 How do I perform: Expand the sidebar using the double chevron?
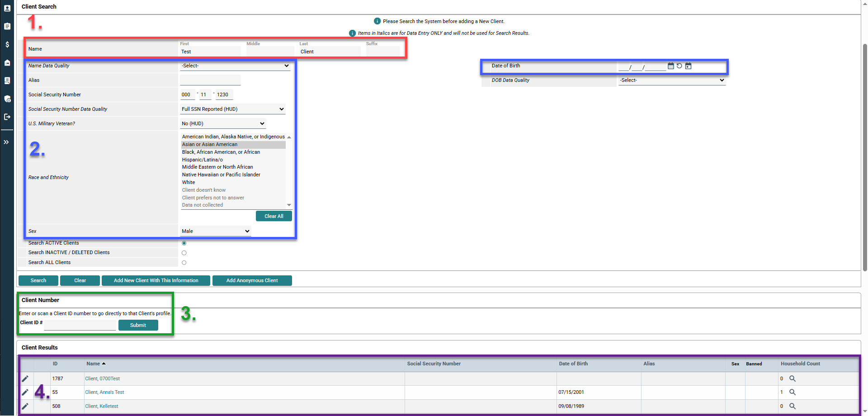7,142
